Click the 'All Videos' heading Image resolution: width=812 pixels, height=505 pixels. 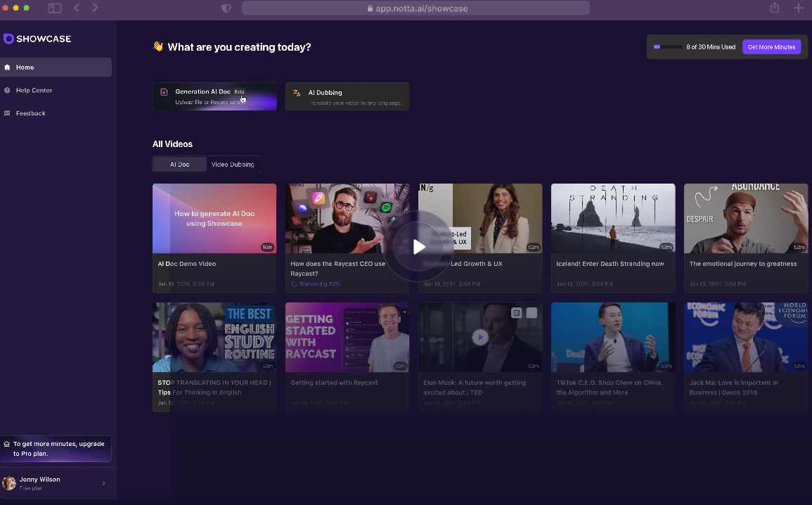pos(172,144)
